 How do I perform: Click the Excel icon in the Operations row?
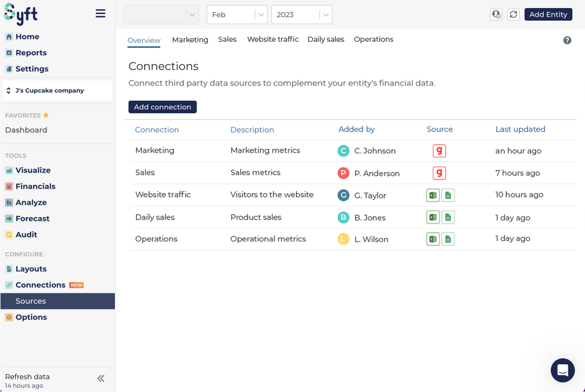click(433, 239)
